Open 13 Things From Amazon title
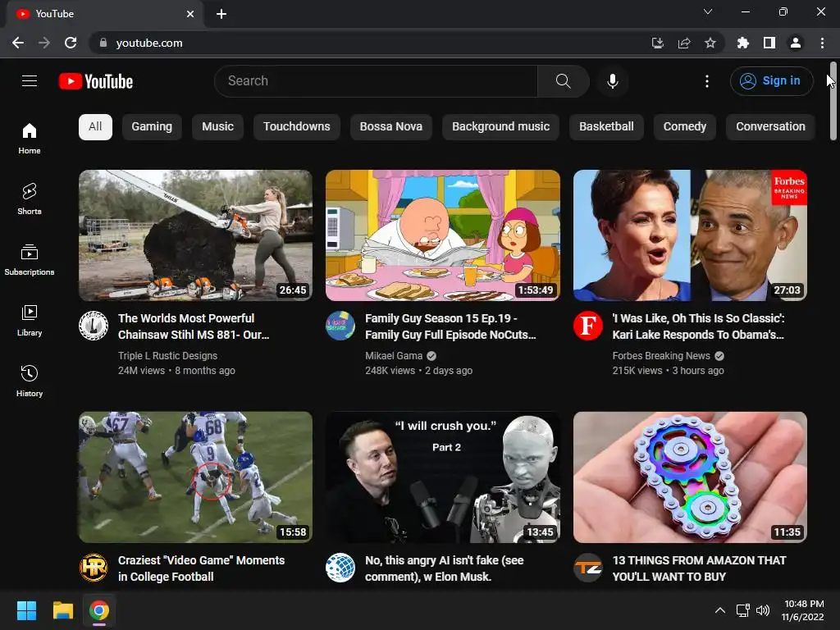Image resolution: width=840 pixels, height=630 pixels. 699,568
